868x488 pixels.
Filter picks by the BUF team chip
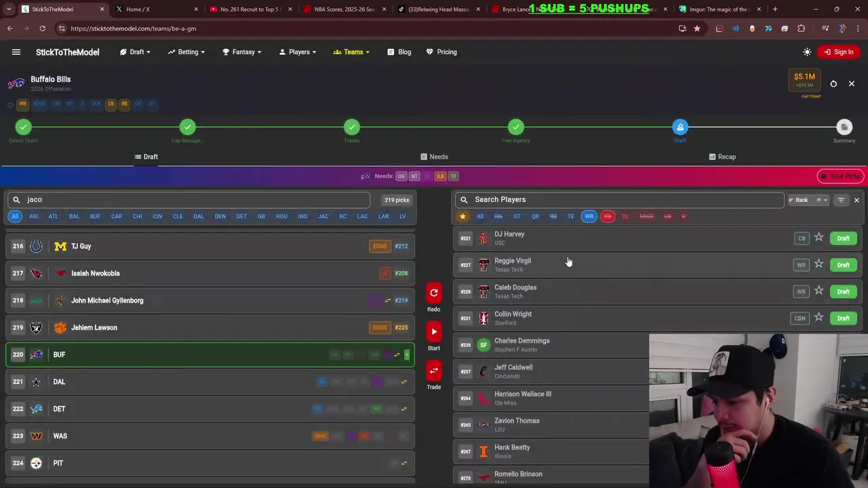95,216
